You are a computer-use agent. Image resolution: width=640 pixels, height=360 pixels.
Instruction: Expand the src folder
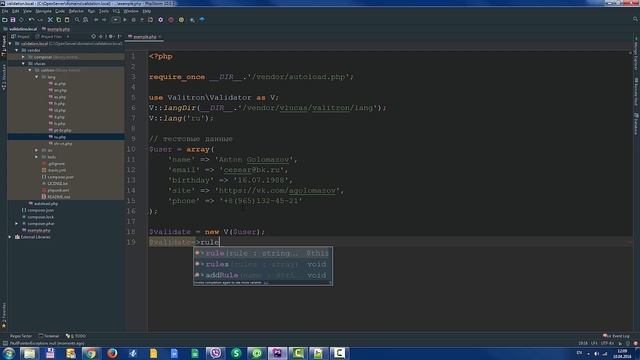pos(37,150)
